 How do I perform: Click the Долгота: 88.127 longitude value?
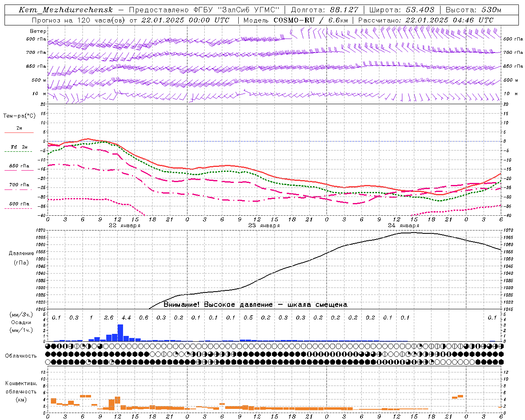click(324, 10)
